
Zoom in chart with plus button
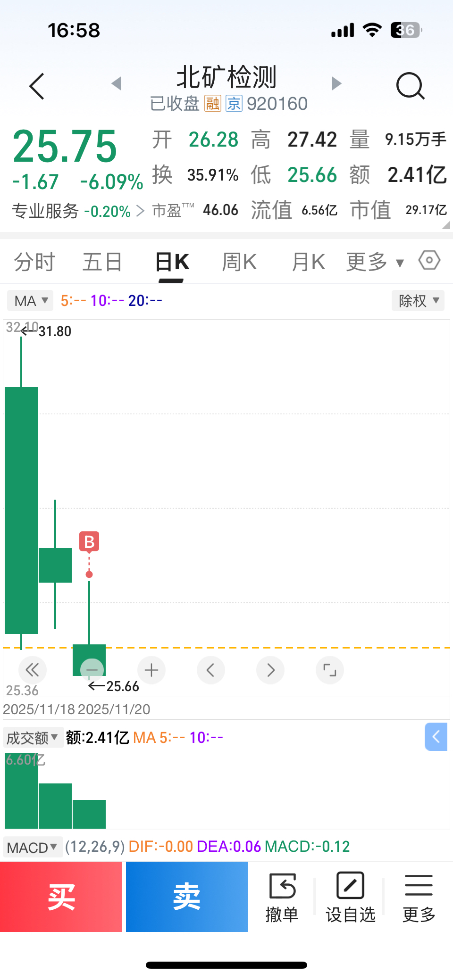(x=151, y=670)
